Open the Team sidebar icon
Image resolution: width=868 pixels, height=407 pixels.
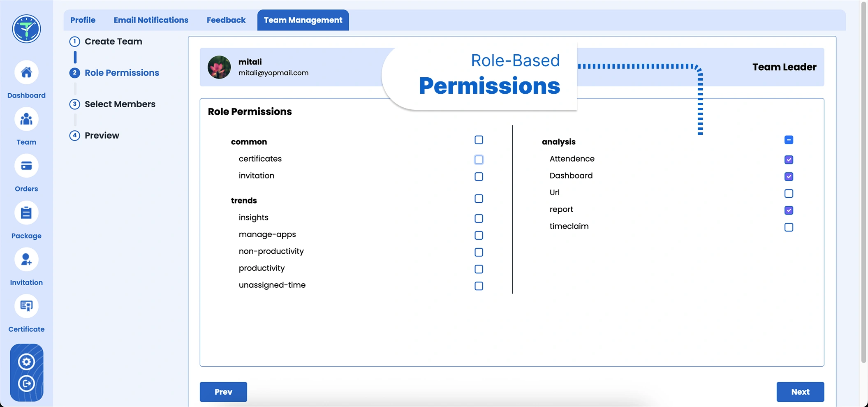point(26,119)
